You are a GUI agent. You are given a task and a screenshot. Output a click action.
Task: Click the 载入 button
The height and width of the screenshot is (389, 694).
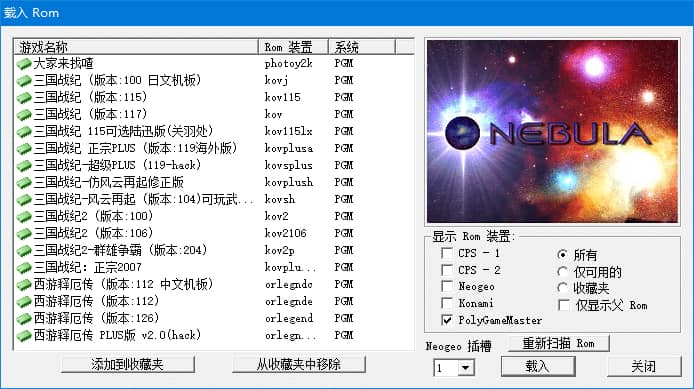click(538, 366)
